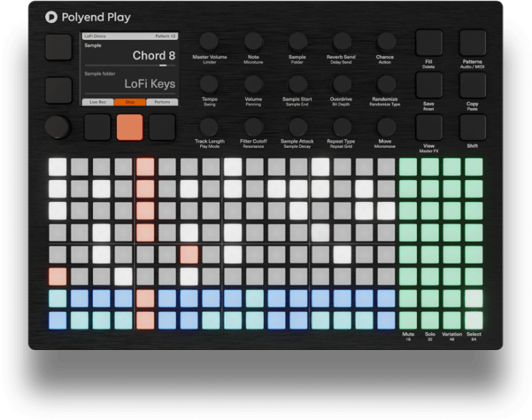Viewport: 532px width, 420px height.
Task: Click the Chance / Action knob
Action: coord(385,42)
